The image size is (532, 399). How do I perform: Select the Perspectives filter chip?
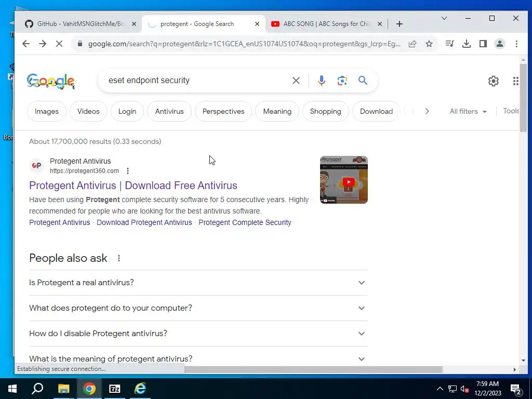223,111
